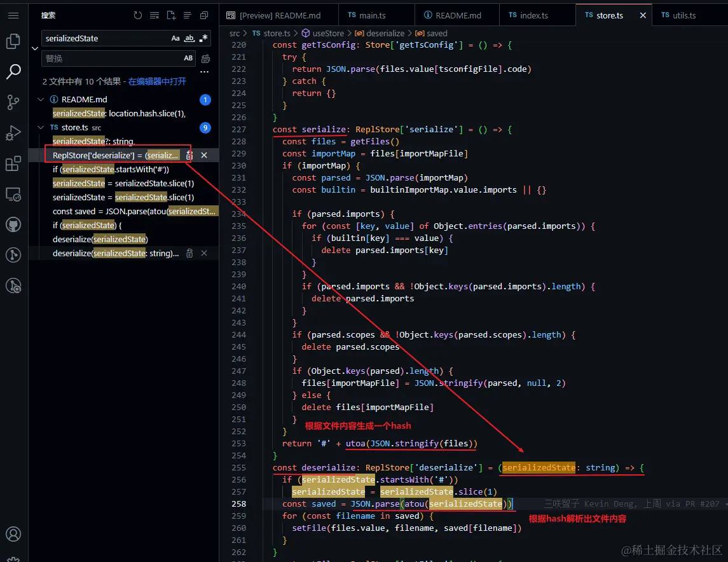
Task: Toggle search details with the ellipsis
Action: [204, 72]
